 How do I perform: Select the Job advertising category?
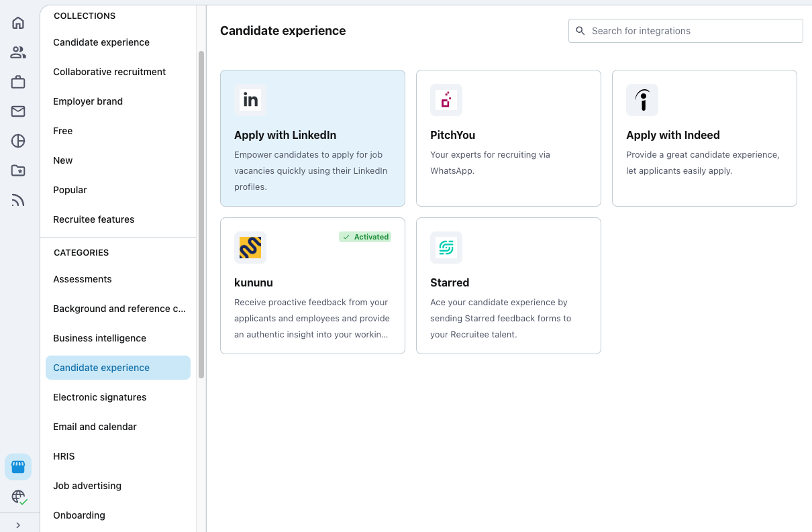coord(87,486)
